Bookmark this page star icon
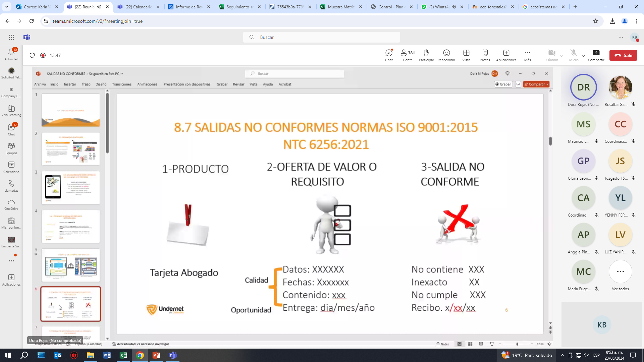 (x=596, y=21)
